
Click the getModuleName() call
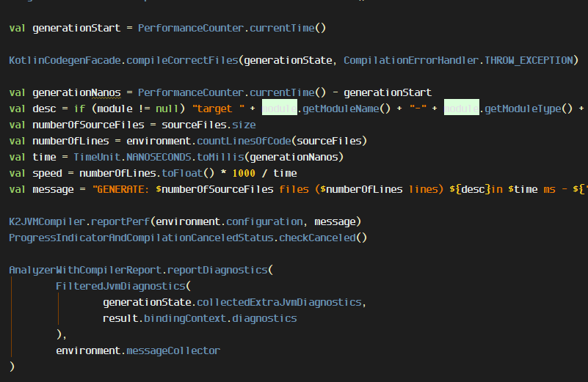coord(346,109)
